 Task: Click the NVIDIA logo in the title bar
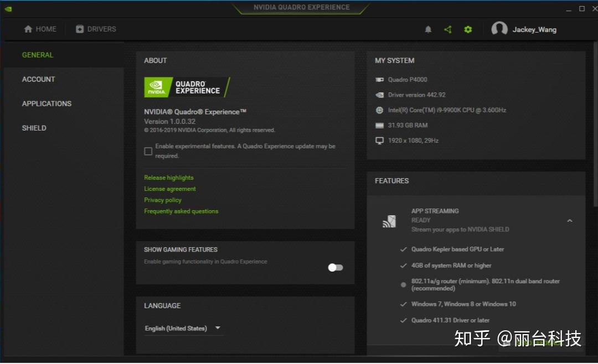point(8,9)
